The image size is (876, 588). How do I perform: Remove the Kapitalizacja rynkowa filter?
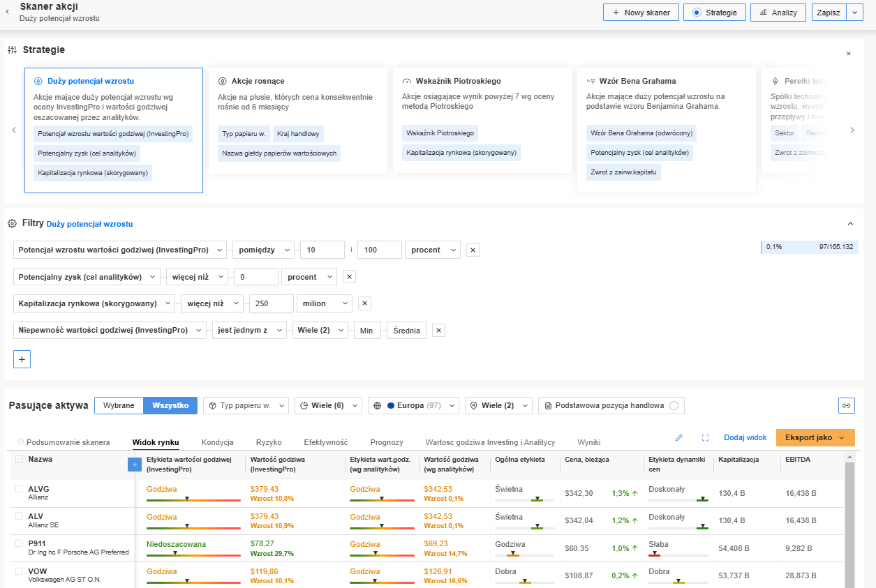(x=364, y=303)
